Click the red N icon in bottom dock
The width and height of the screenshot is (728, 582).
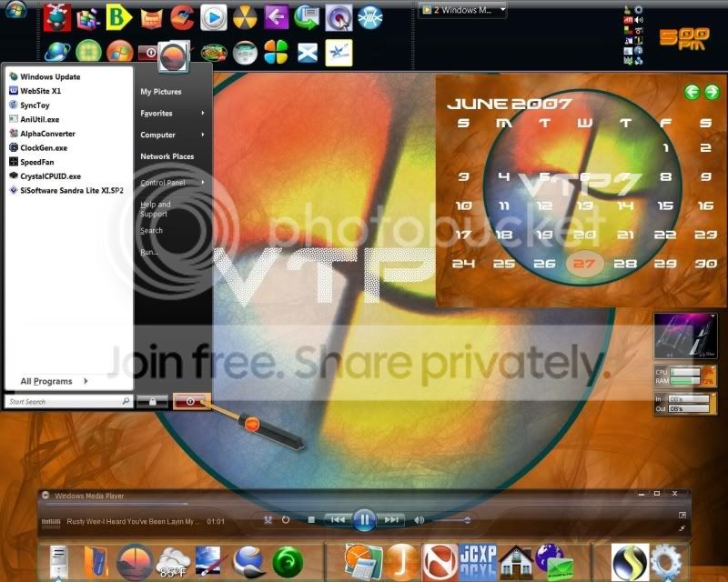pos(440,562)
